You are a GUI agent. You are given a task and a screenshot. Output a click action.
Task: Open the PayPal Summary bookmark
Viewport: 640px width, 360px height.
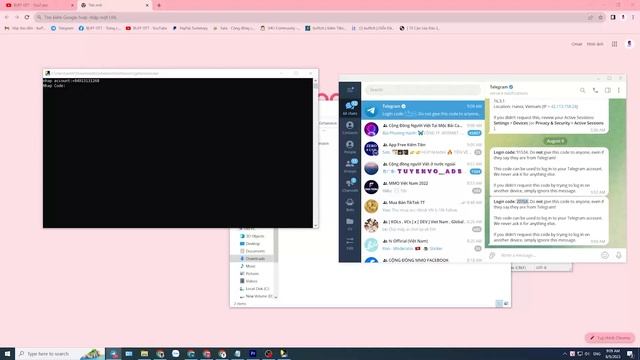[190, 28]
